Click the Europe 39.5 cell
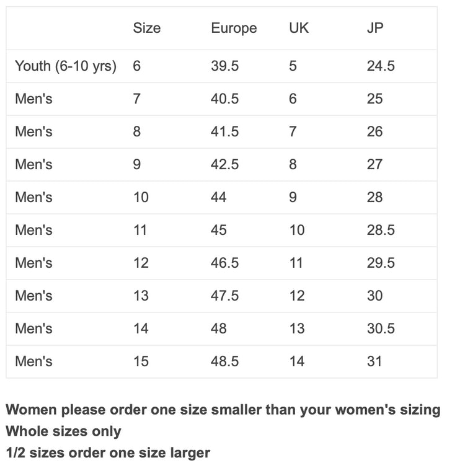 point(224,66)
